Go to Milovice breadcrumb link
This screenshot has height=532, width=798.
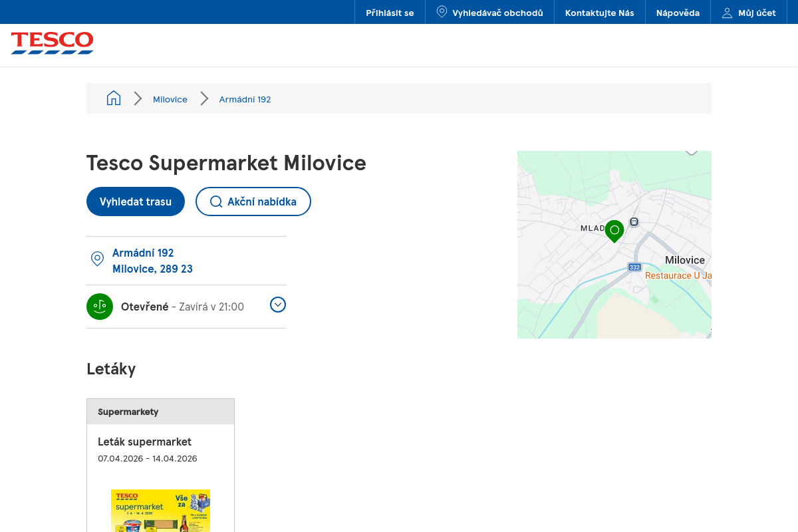[x=170, y=99]
